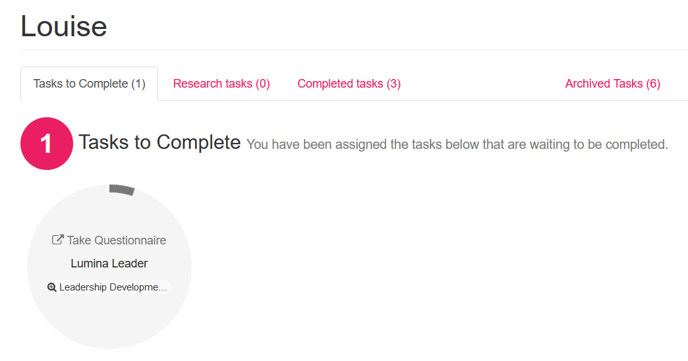The height and width of the screenshot is (361, 688).
Task: Open the Archived Tasks (6) tab
Action: pos(613,83)
